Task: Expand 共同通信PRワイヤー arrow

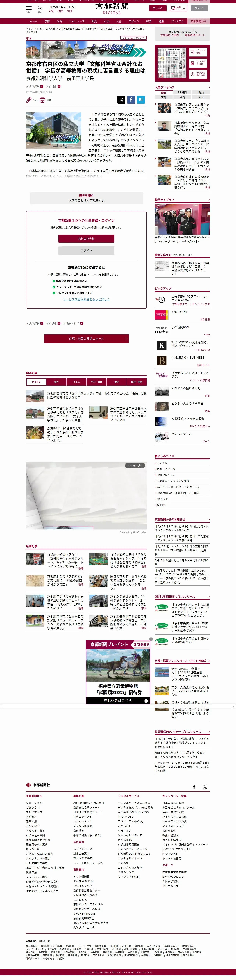Action: pyautogui.click(x=209, y=732)
